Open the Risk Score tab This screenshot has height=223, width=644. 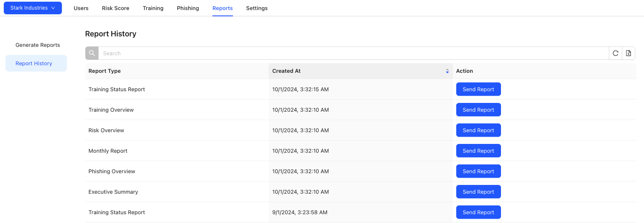coord(115,8)
